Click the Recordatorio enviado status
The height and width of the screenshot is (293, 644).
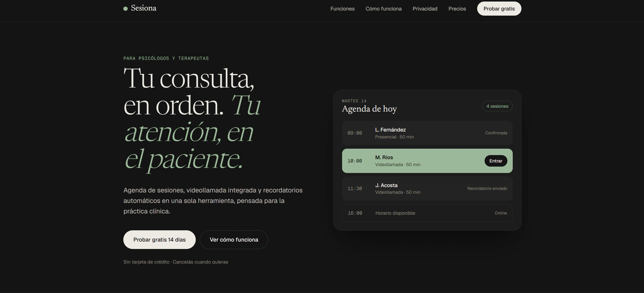487,189
